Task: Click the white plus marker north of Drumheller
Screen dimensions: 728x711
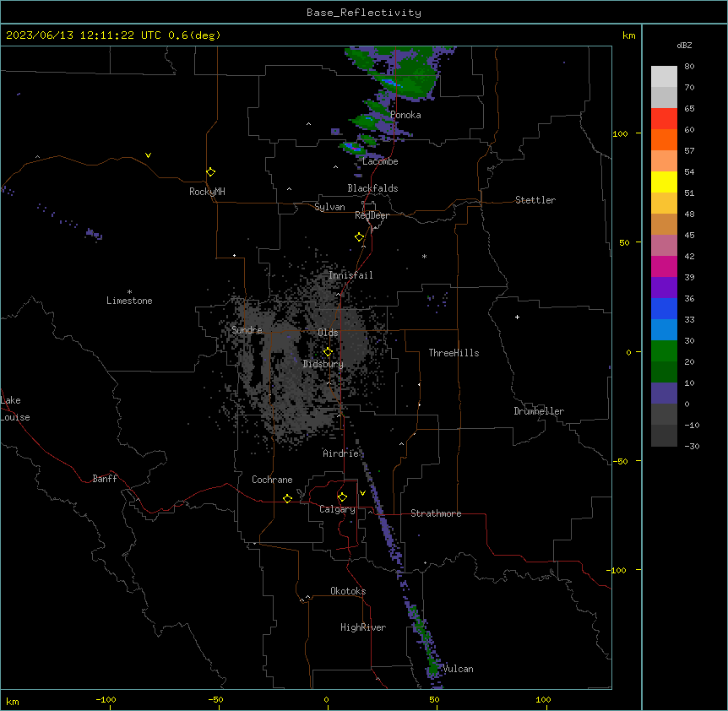Action: [517, 317]
